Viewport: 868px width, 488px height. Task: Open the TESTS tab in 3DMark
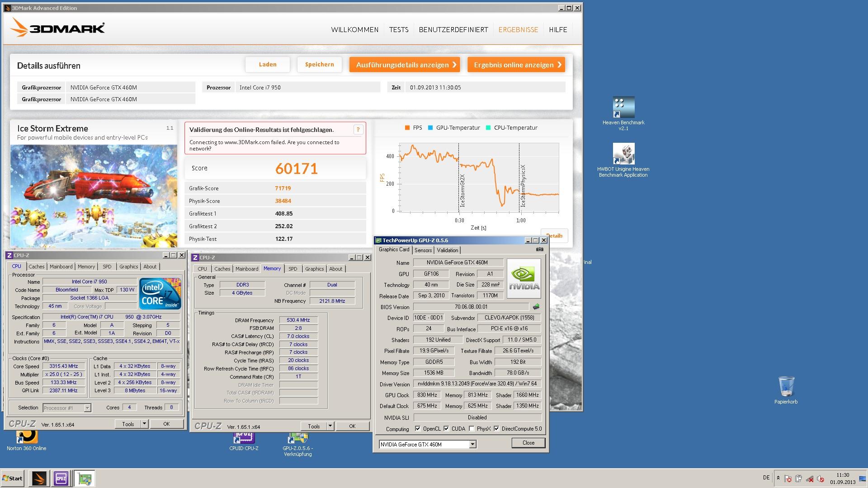[x=399, y=30]
